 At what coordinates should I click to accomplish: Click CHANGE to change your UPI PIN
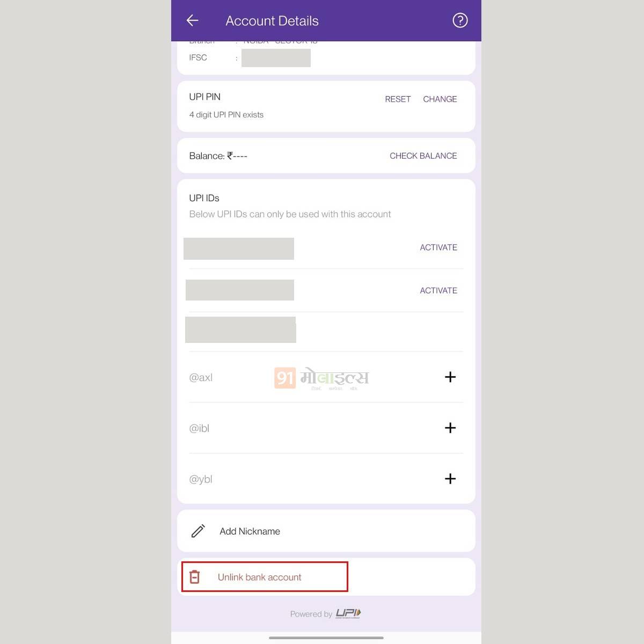click(x=440, y=99)
